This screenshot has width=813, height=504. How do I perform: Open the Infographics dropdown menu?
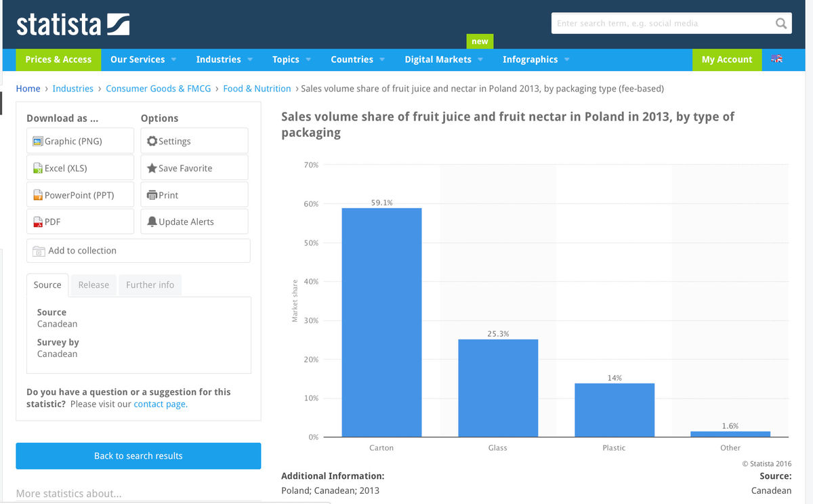coord(536,60)
